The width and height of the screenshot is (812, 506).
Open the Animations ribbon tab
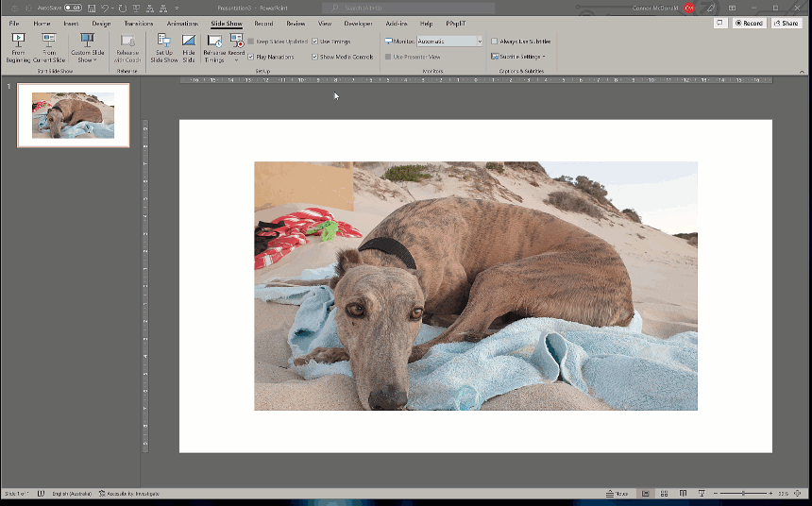click(x=182, y=23)
